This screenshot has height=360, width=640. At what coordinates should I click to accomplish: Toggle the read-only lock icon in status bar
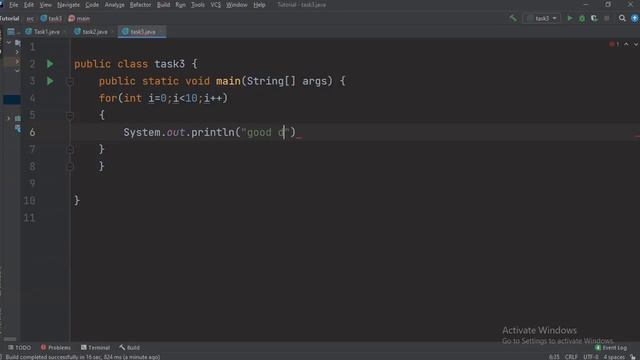click(x=633, y=357)
